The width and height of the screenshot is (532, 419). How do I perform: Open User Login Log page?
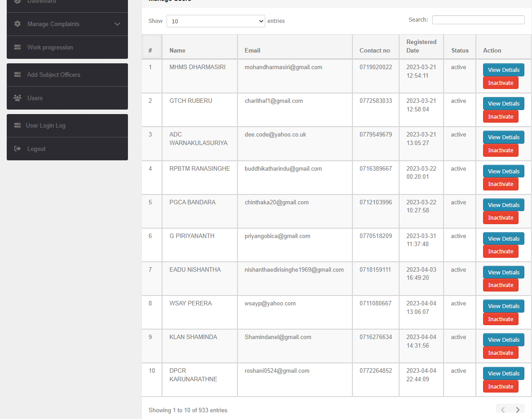pyautogui.click(x=67, y=125)
